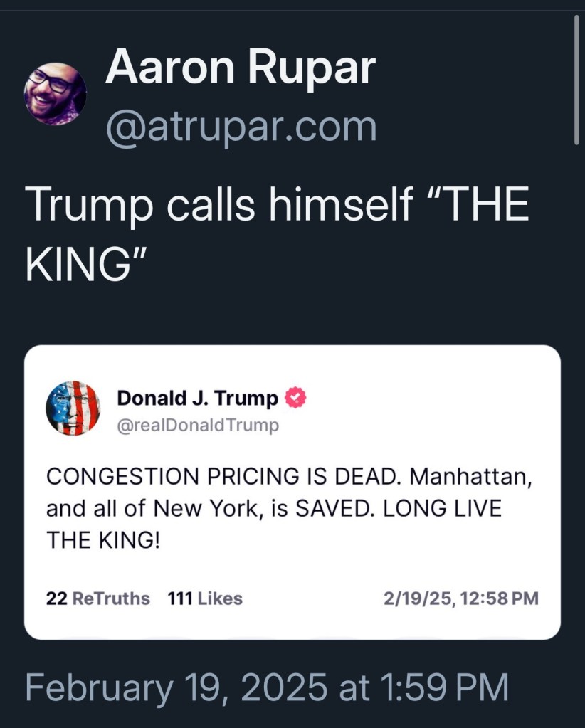The image size is (585, 728).
Task: Click Donald J. Trump's flag-face avatar
Action: coord(73,408)
